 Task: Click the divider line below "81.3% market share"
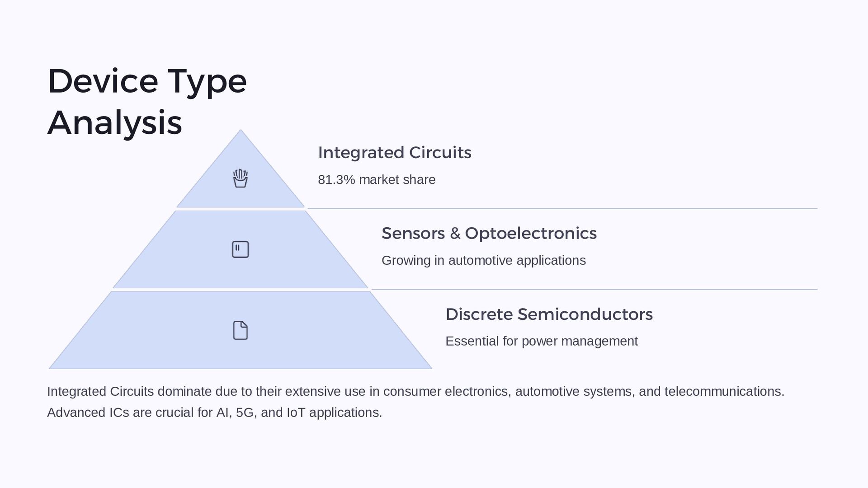(x=562, y=209)
